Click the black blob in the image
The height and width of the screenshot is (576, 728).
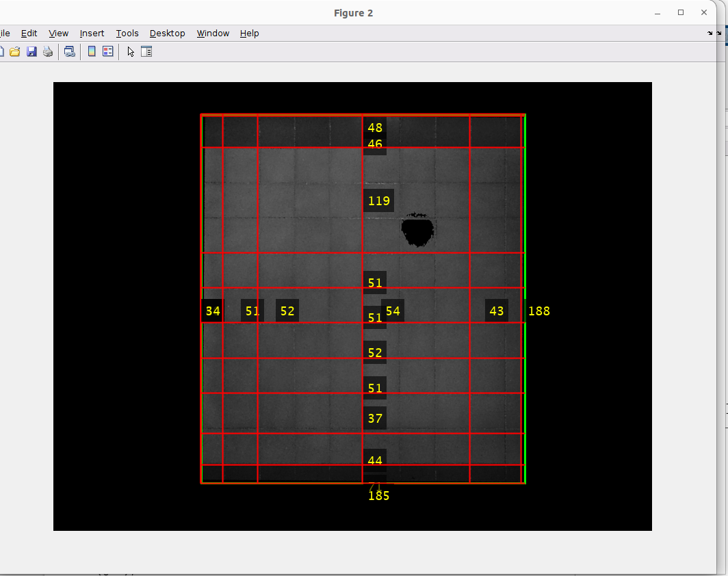tap(417, 230)
